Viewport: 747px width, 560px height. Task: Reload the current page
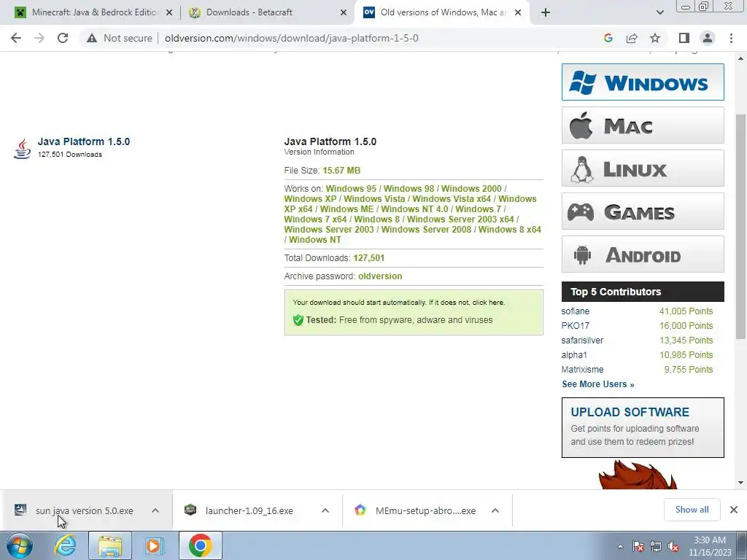(x=63, y=38)
